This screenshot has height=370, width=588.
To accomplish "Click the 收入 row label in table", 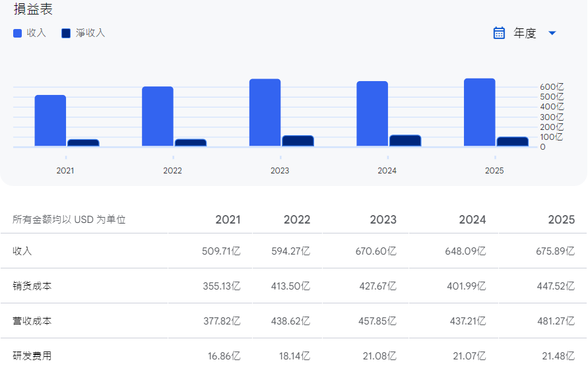I will [x=22, y=251].
